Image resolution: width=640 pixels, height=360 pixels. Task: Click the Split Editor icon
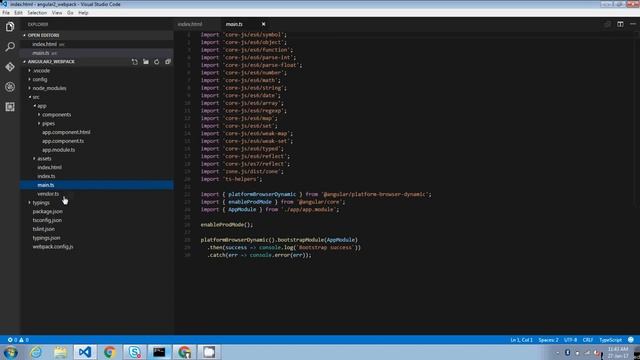[x=620, y=24]
